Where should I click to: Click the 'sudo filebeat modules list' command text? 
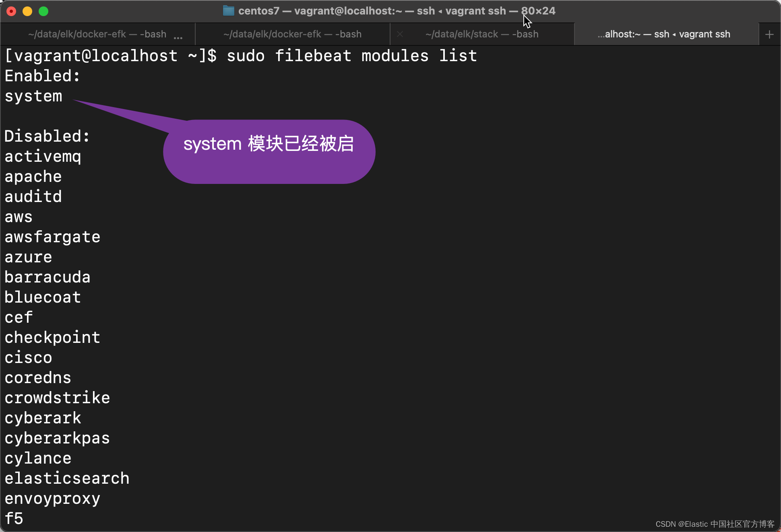[351, 56]
